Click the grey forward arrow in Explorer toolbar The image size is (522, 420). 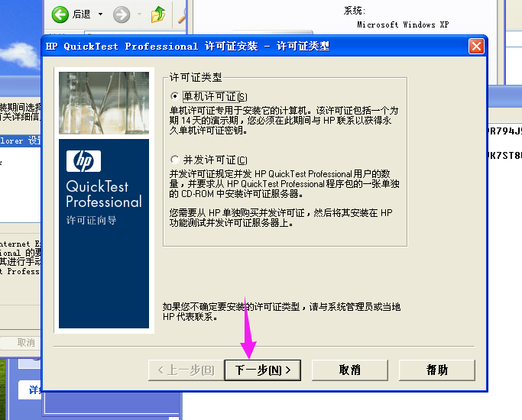tap(122, 15)
